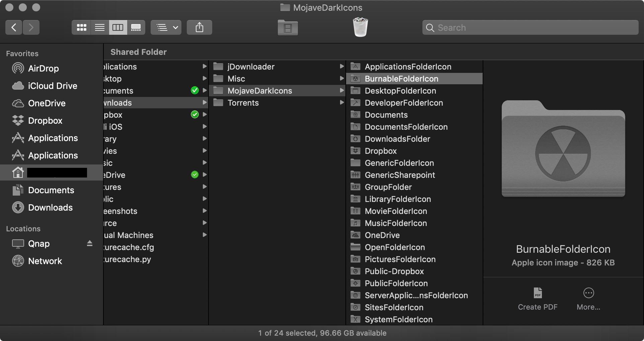Open Dropbox from the sidebar
This screenshot has height=341, width=644.
[x=46, y=120]
